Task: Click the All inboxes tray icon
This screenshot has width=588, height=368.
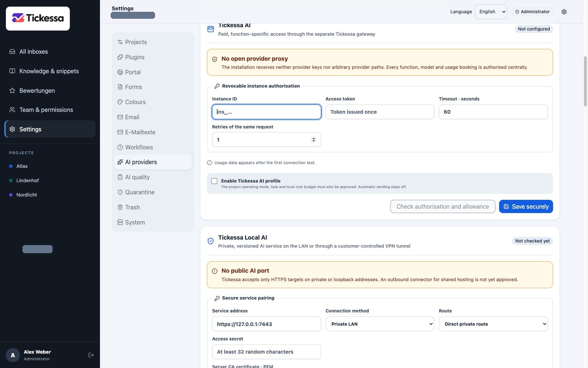Action: point(12,52)
